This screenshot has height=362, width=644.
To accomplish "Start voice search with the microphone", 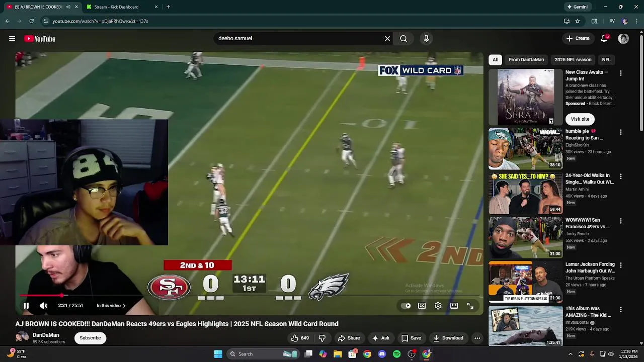I will [426, 38].
